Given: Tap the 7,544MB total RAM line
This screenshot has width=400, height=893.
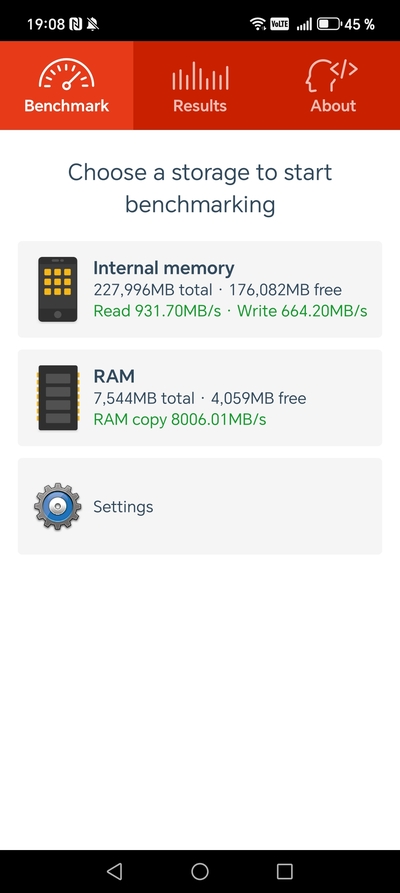Looking at the screenshot, I should coord(199,398).
